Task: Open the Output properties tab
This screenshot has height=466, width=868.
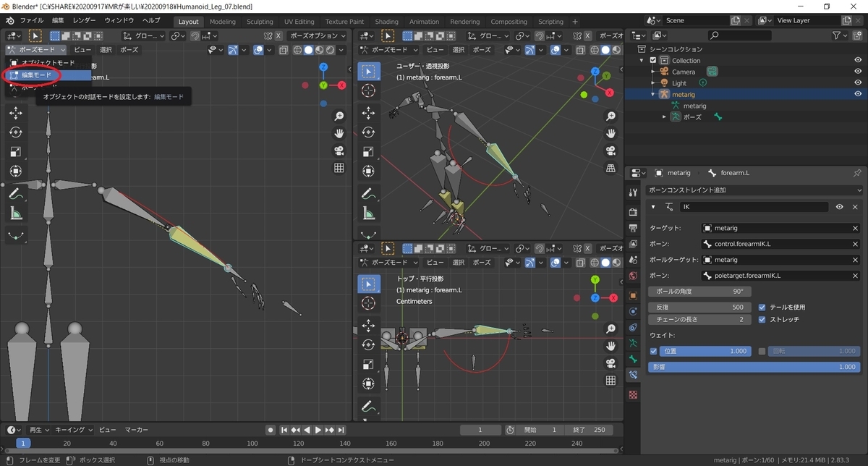Action: [x=634, y=228]
